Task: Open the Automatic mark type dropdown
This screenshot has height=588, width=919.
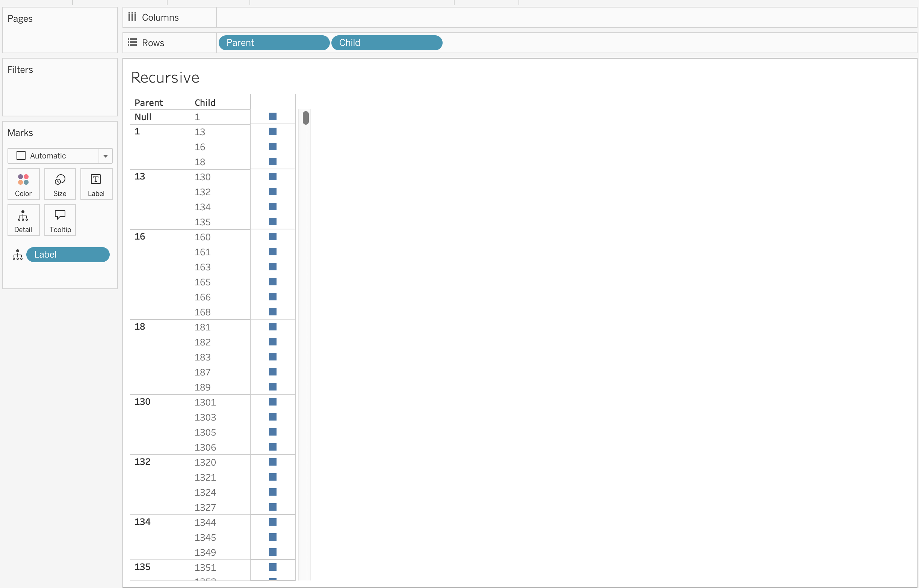Action: click(106, 156)
